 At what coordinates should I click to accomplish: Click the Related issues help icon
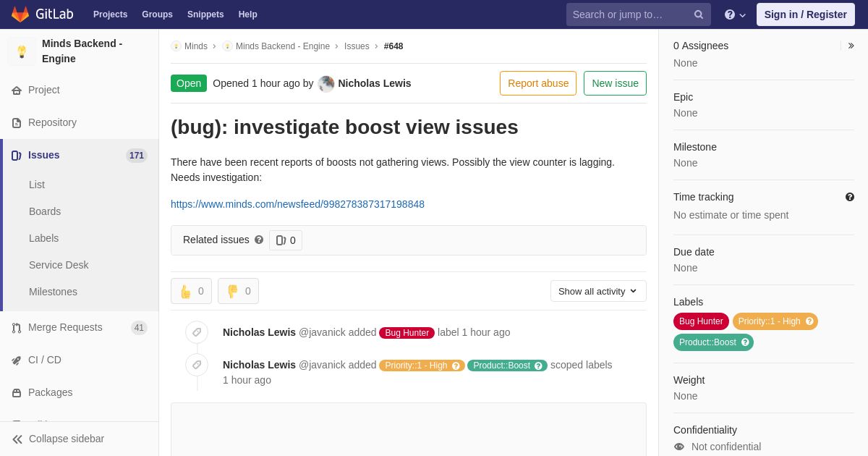pyautogui.click(x=259, y=240)
